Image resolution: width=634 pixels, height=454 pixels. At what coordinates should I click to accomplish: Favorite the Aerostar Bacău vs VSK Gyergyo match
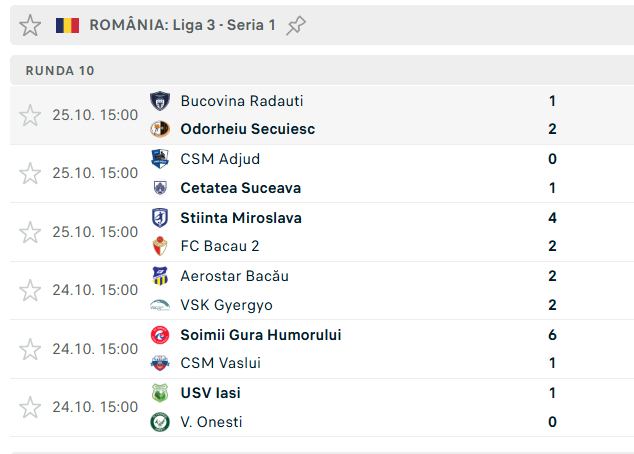(x=31, y=290)
